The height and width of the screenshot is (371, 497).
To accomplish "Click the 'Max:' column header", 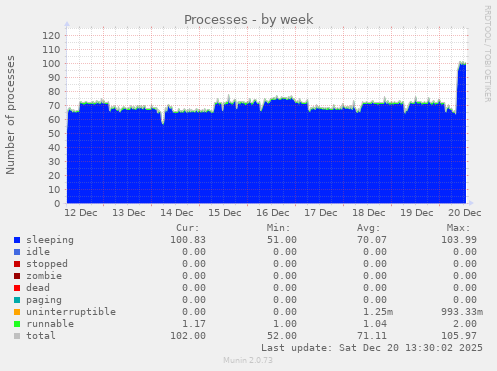I will point(458,228).
